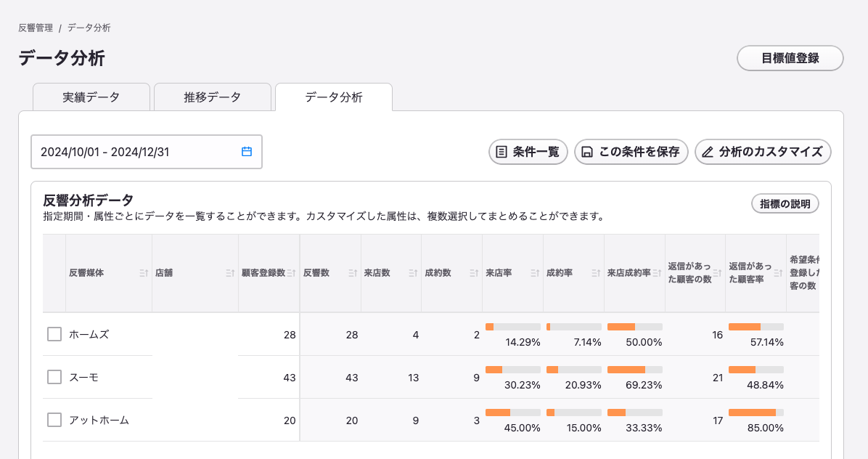Sort by 来店成約率 column icon

point(657,273)
